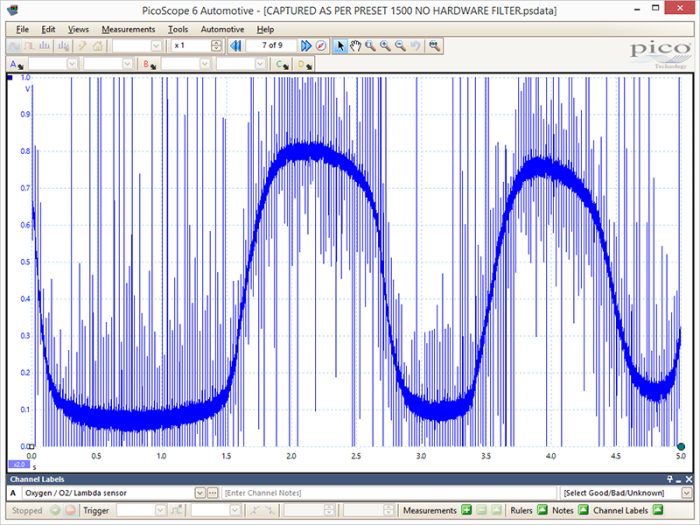Click the ellipsis button beside channel label
The height and width of the screenshot is (525, 700).
point(212,493)
